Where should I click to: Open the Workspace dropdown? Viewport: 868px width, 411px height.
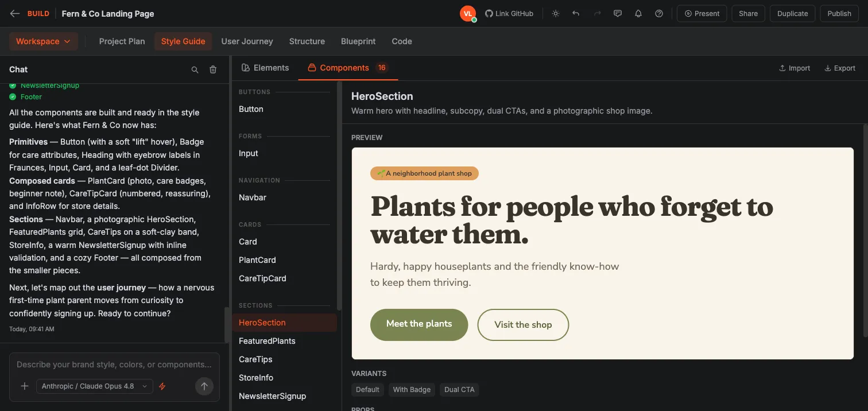44,41
